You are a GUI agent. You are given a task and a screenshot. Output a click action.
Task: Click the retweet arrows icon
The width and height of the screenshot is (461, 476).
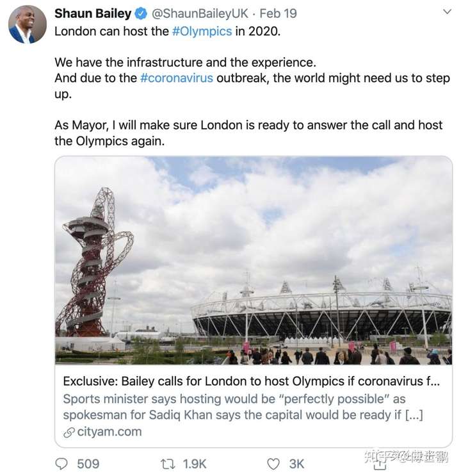tap(168, 463)
